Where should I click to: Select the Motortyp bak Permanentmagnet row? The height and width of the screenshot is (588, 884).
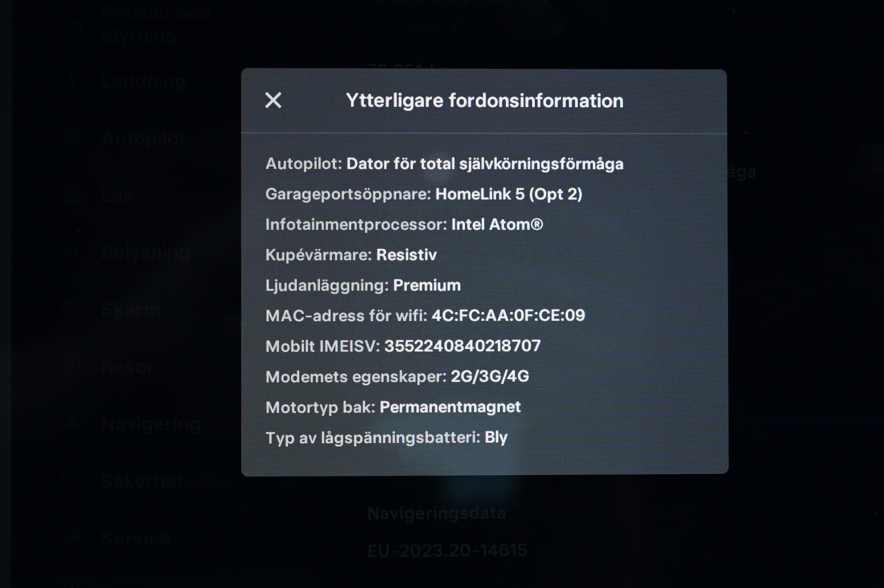pyautogui.click(x=393, y=407)
